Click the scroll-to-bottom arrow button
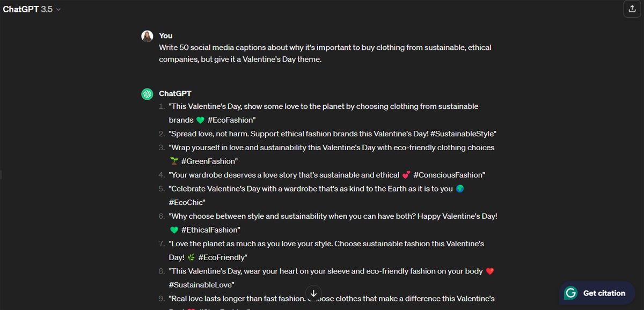The width and height of the screenshot is (644, 310). 314,293
